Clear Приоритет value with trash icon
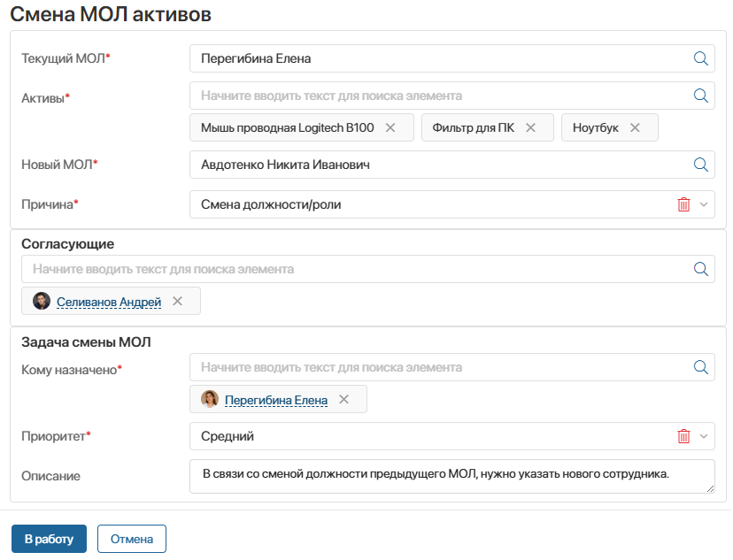This screenshot has width=733, height=560. [683, 436]
